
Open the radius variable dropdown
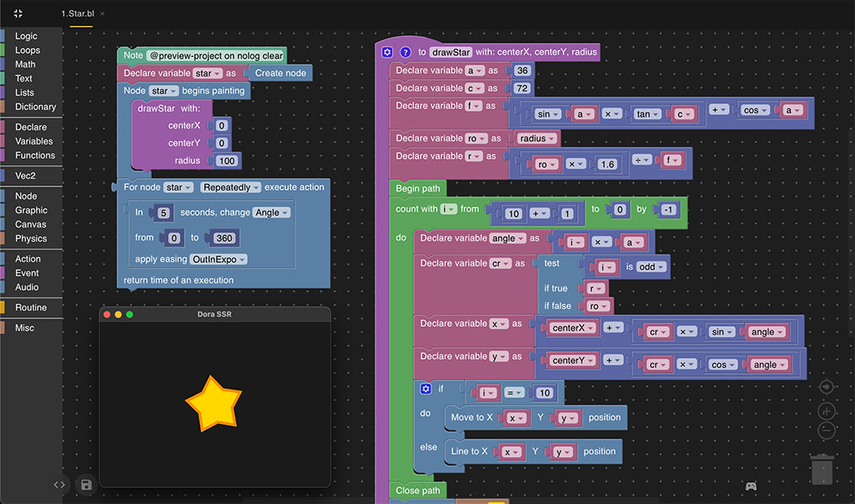(537, 139)
